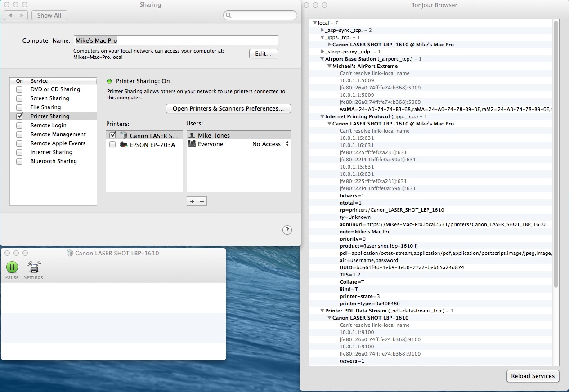569x392 pixels.
Task: Enable Internet Sharing checkbox
Action: coord(19,152)
